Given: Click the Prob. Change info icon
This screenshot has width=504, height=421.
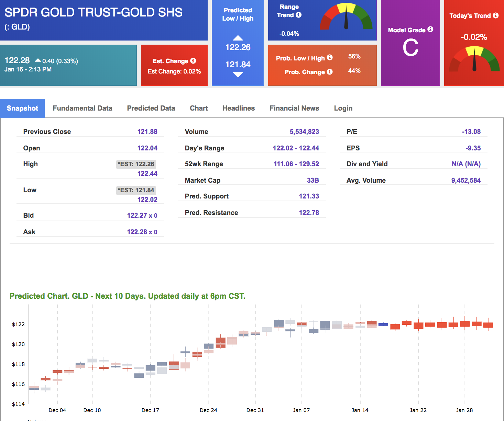Looking at the screenshot, I should [330, 72].
